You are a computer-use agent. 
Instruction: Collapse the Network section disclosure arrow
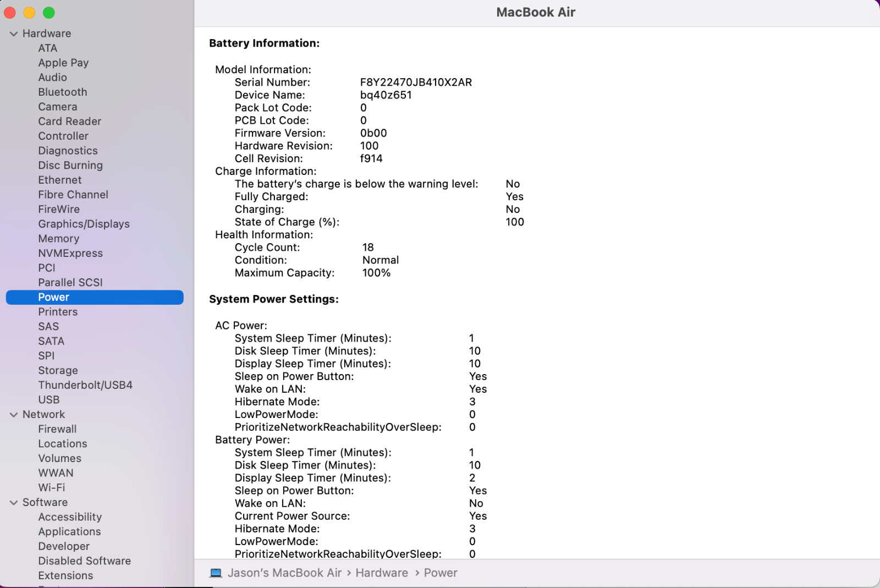point(14,415)
